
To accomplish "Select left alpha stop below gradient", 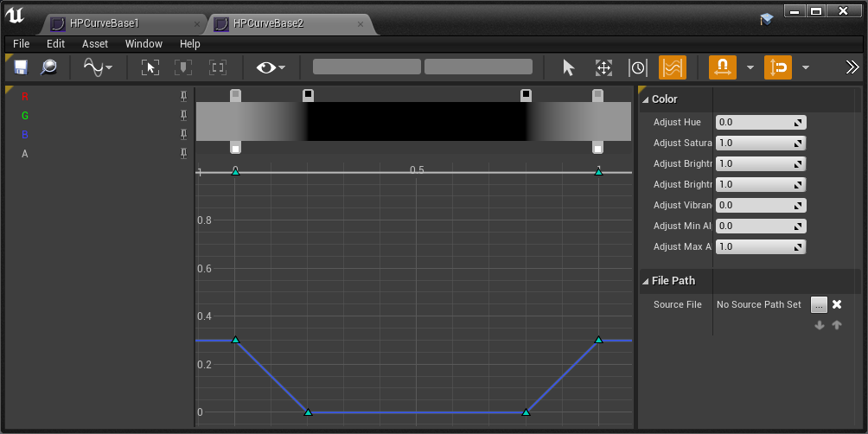I will (235, 147).
